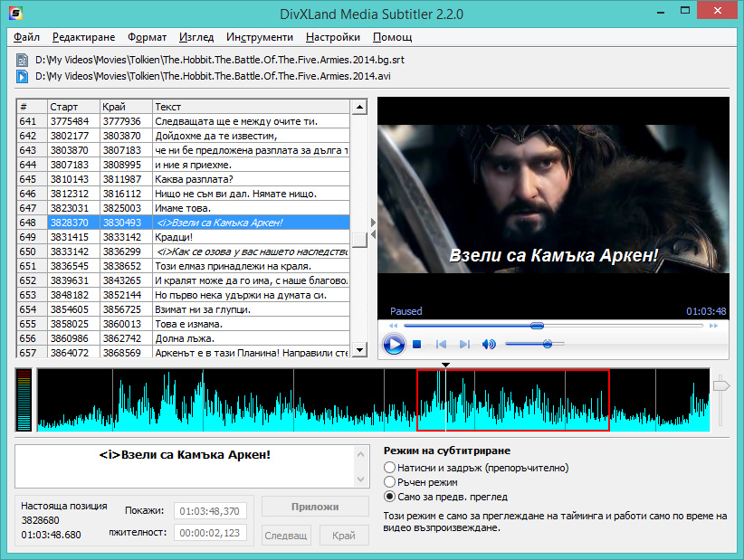The width and height of the screenshot is (744, 560).
Task: Open the Файл menu
Action: pos(27,37)
